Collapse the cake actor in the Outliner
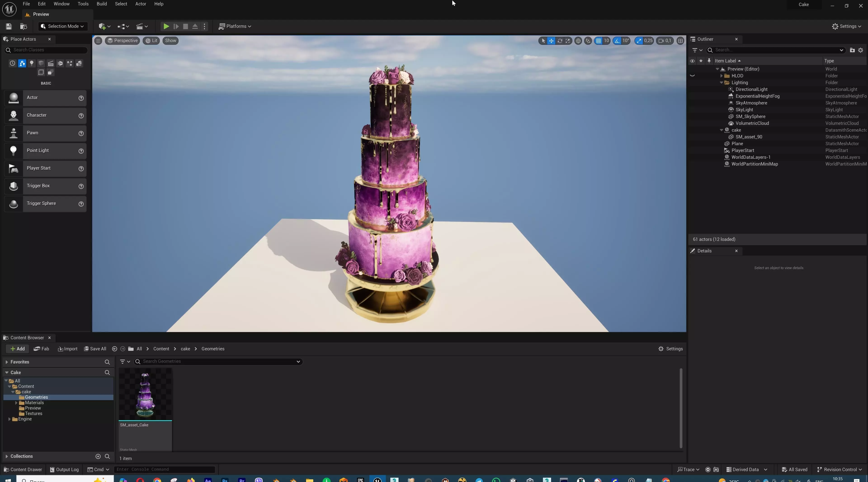Screen dimensions: 868x482 [x=722, y=130]
